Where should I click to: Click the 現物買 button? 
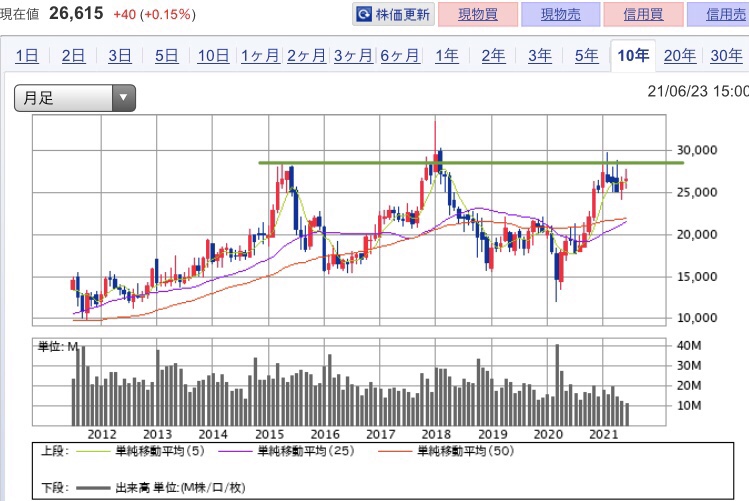click(478, 14)
